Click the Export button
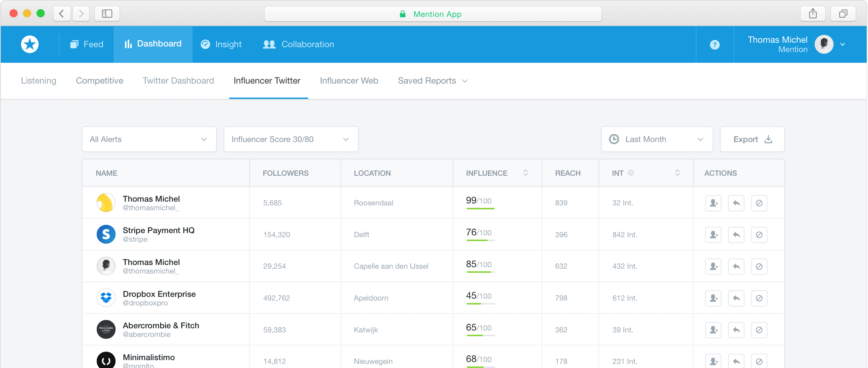The image size is (868, 368). (752, 139)
